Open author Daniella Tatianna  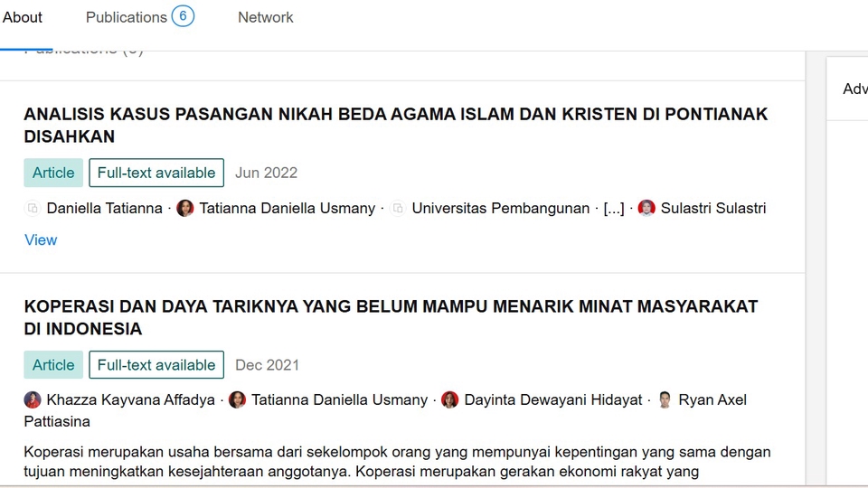coord(104,208)
